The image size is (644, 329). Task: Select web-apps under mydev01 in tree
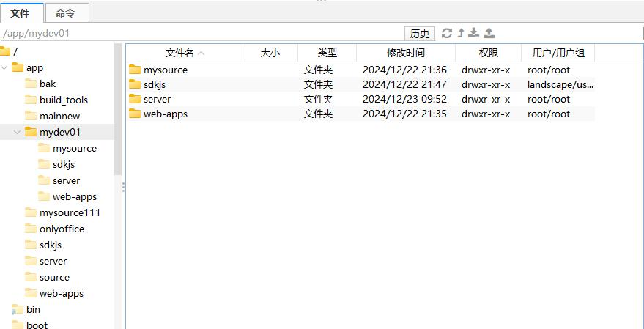67,197
